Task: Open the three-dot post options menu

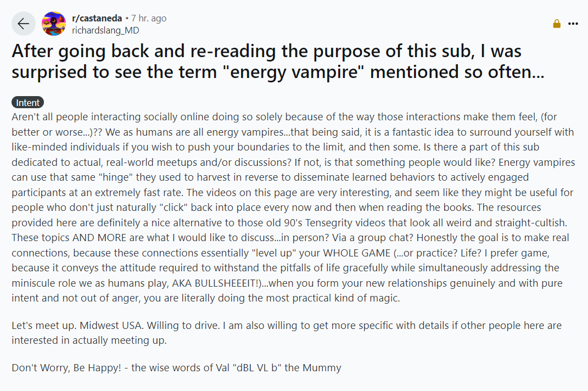Action: (x=573, y=24)
